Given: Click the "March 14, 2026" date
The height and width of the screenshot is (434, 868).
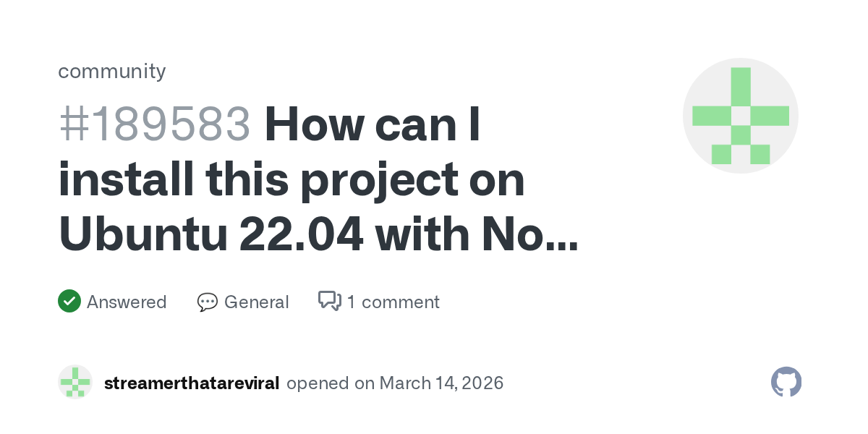Looking at the screenshot, I should pyautogui.click(x=441, y=383).
